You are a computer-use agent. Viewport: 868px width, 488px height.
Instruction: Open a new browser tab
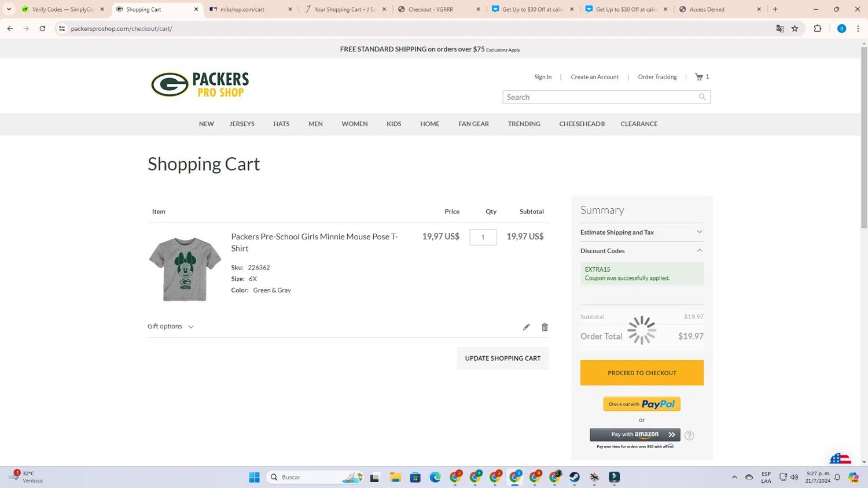(775, 9)
